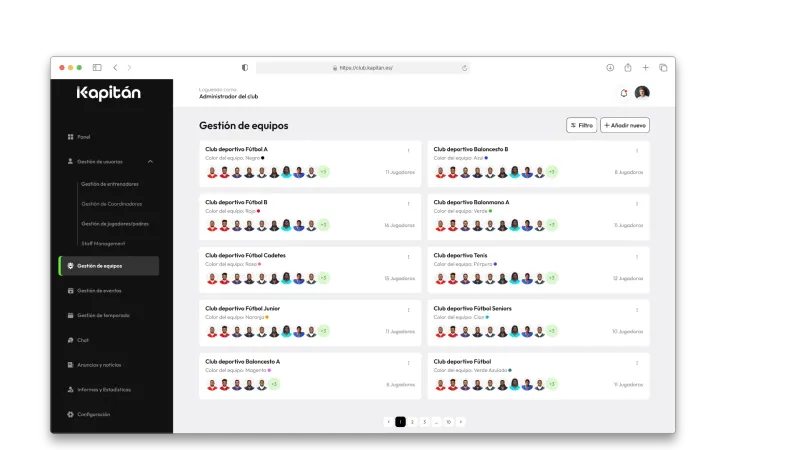Open options menu for Fútbol Junior card
800x450 pixels.
click(x=408, y=310)
